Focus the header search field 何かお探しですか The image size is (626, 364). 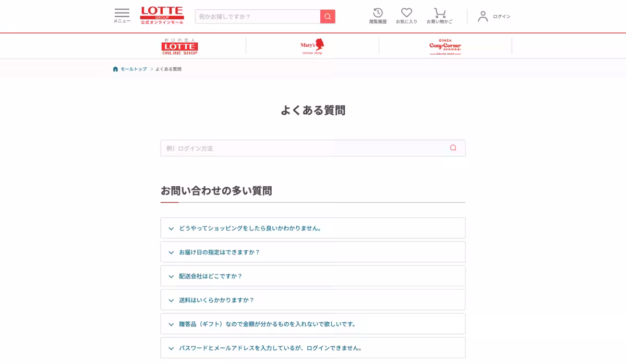[x=258, y=17]
